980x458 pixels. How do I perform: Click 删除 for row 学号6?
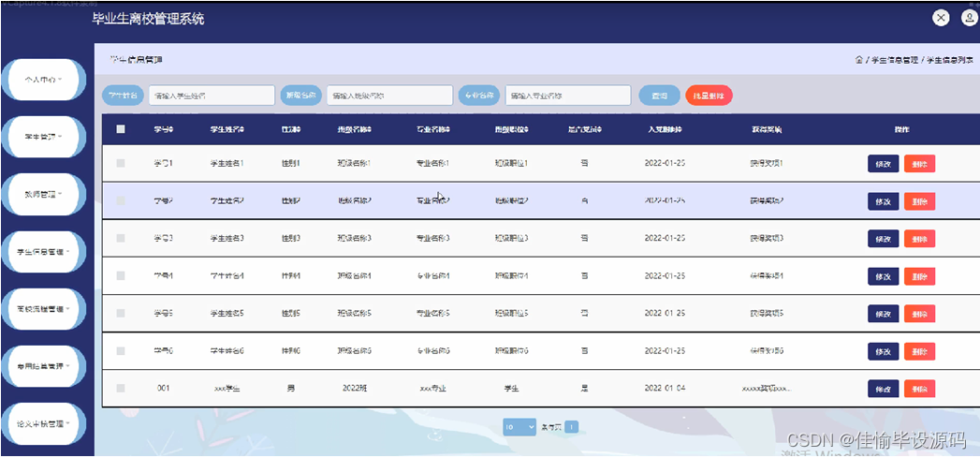coord(919,351)
